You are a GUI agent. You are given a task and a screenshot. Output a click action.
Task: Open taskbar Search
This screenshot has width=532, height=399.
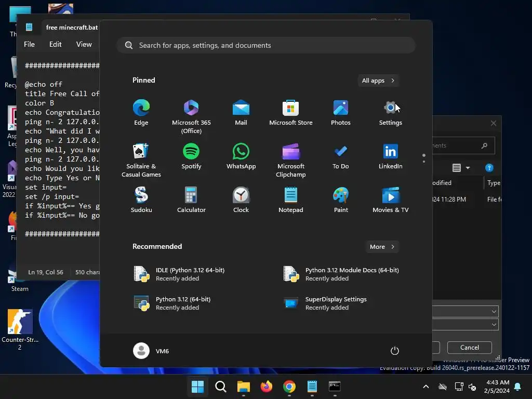pyautogui.click(x=220, y=387)
